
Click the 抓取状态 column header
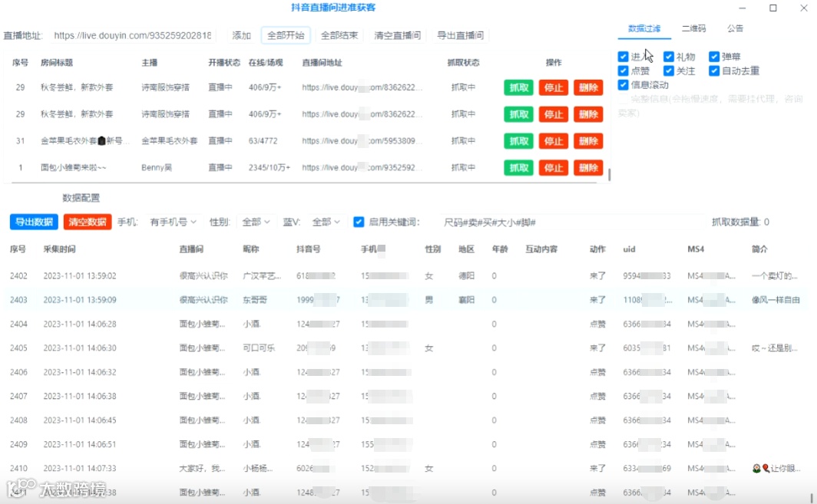pos(463,62)
